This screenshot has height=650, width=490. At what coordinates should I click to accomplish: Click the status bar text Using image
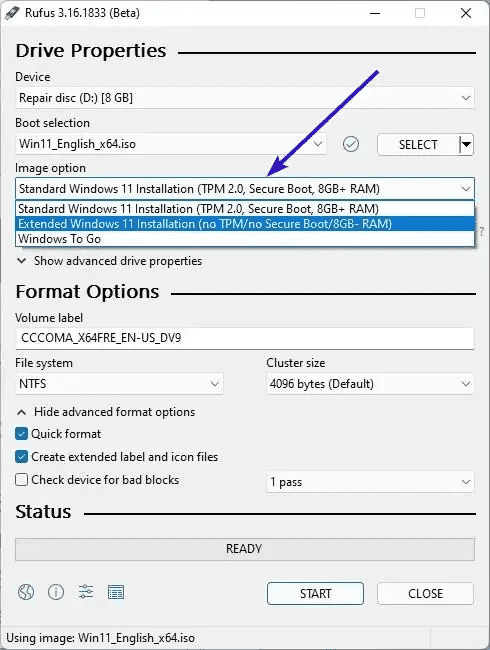tap(100, 638)
